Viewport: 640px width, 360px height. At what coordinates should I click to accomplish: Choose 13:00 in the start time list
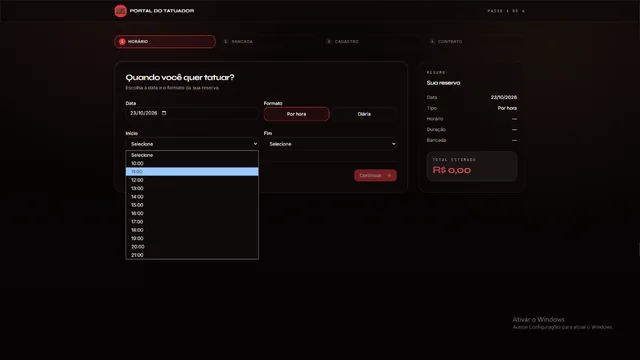(x=192, y=189)
